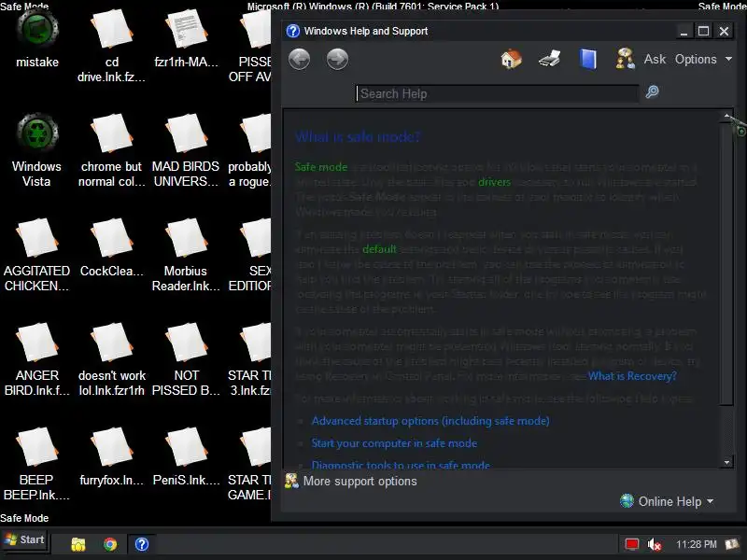Image resolution: width=747 pixels, height=560 pixels.
Task: Click the Windows Help and Support title icon
Action: coord(292,31)
